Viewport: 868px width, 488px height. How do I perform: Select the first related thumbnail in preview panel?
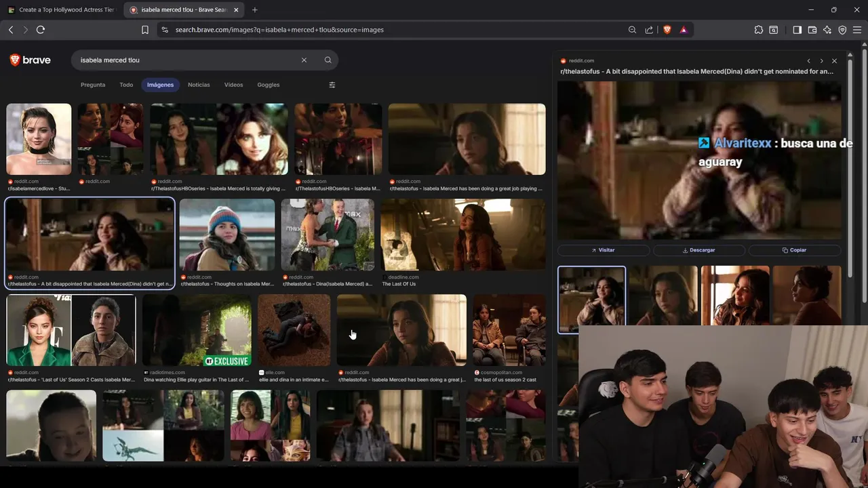591,299
